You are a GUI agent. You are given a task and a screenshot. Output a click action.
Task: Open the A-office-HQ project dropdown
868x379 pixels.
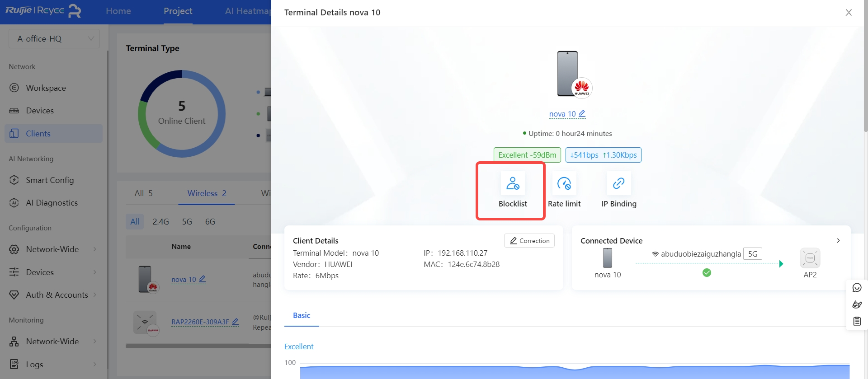coord(54,39)
